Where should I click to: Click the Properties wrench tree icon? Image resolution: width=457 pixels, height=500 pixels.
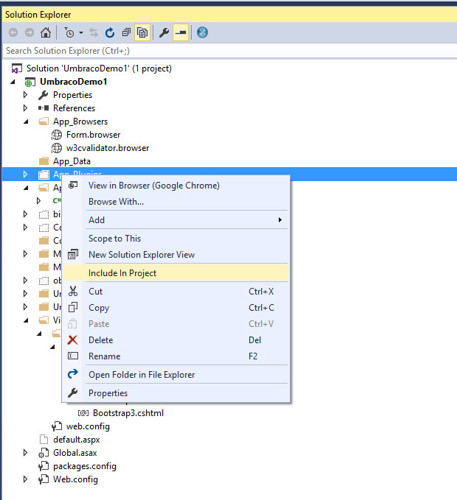click(x=43, y=95)
